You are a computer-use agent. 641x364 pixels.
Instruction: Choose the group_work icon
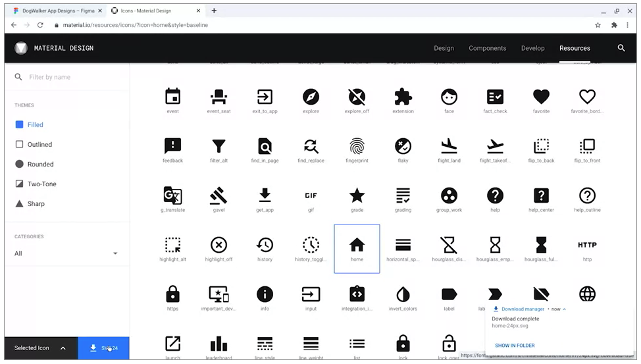pos(449,196)
